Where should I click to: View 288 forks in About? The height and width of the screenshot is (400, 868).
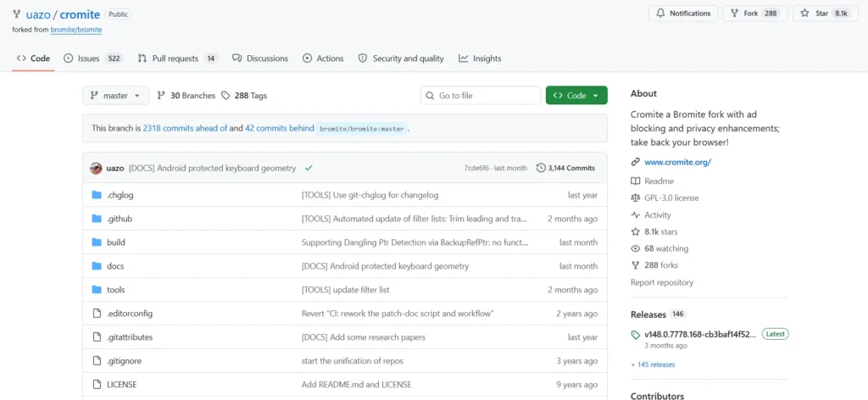click(663, 265)
